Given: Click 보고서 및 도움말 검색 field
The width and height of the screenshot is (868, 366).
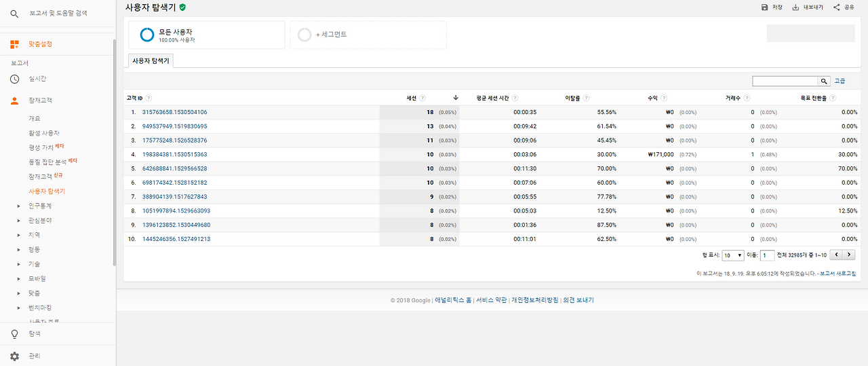Looking at the screenshot, I should pos(58,14).
